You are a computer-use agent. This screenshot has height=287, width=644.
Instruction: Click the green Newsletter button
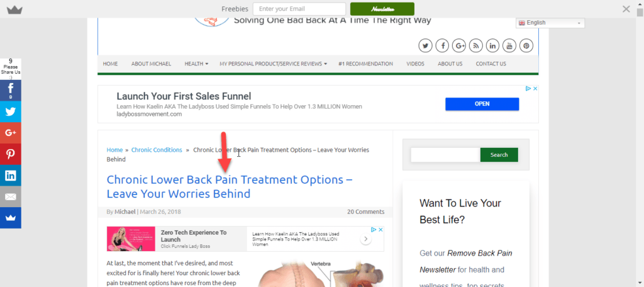pyautogui.click(x=382, y=9)
